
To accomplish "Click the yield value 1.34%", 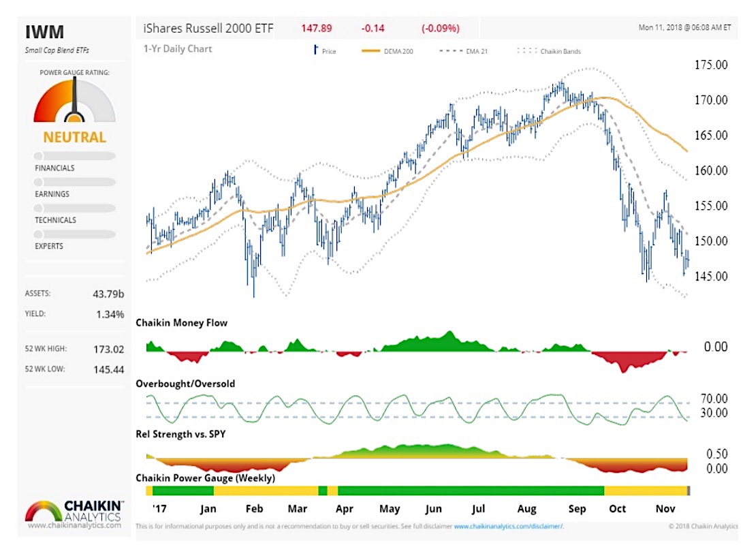I will (110, 314).
